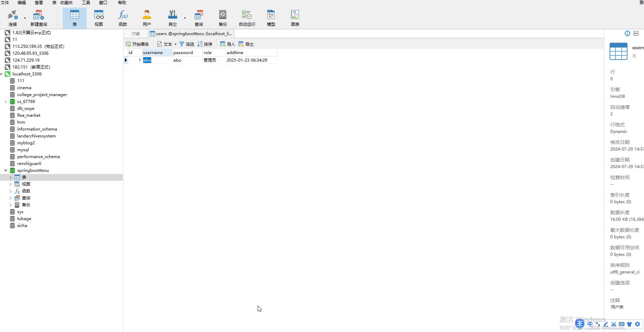Open the 其它 dropdown arrow
This screenshot has height=332, width=644.
click(185, 18)
